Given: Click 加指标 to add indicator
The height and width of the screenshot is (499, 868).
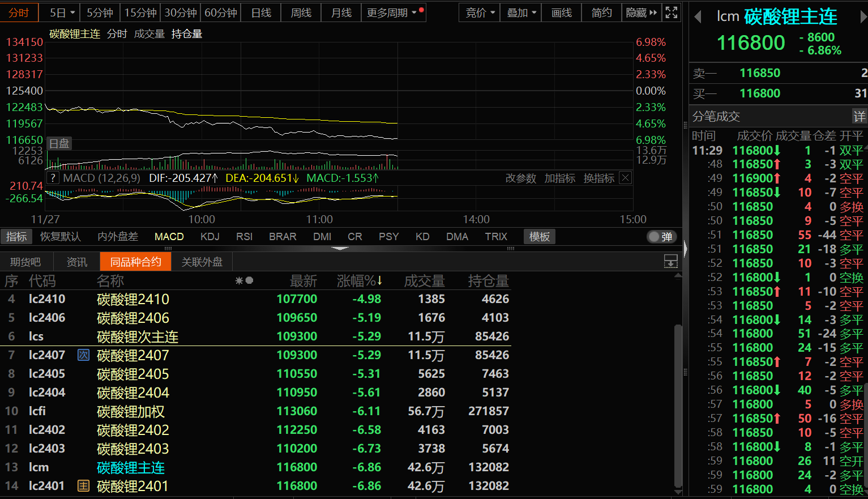Looking at the screenshot, I should pos(560,178).
